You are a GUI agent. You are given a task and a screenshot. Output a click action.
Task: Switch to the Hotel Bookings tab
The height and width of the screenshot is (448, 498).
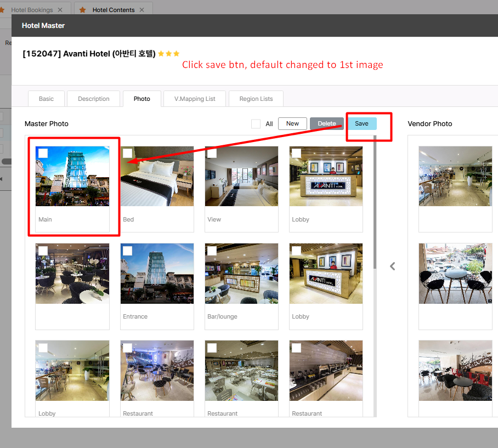click(32, 10)
